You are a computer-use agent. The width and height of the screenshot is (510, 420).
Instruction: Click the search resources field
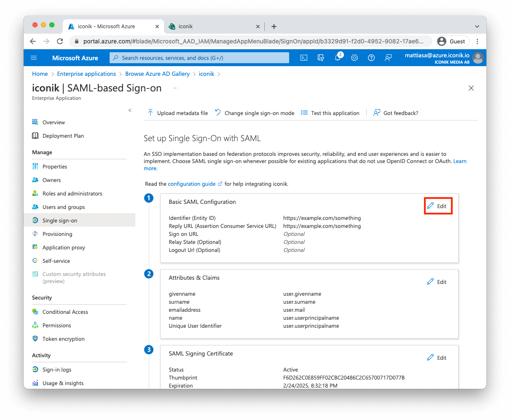199,58
